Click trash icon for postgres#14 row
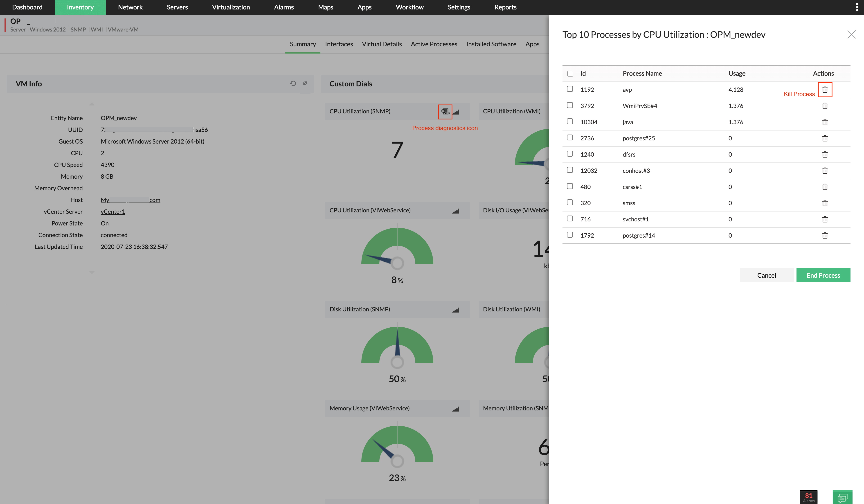 [825, 236]
